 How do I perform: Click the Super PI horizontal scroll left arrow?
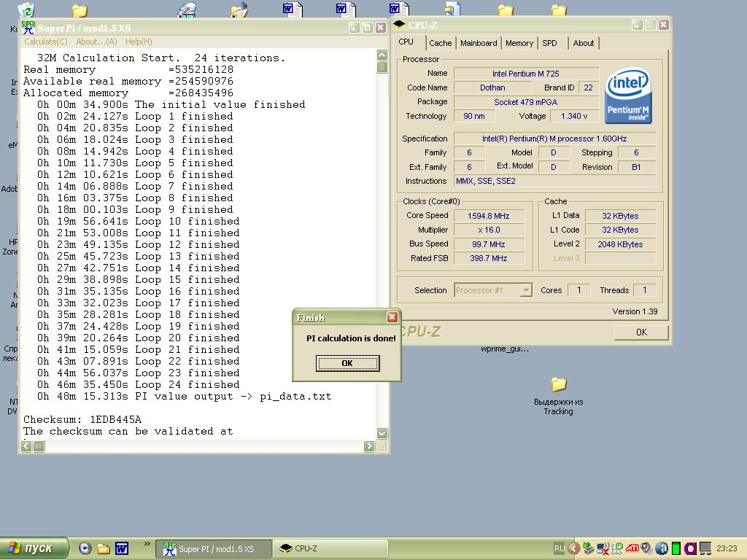[x=26, y=446]
